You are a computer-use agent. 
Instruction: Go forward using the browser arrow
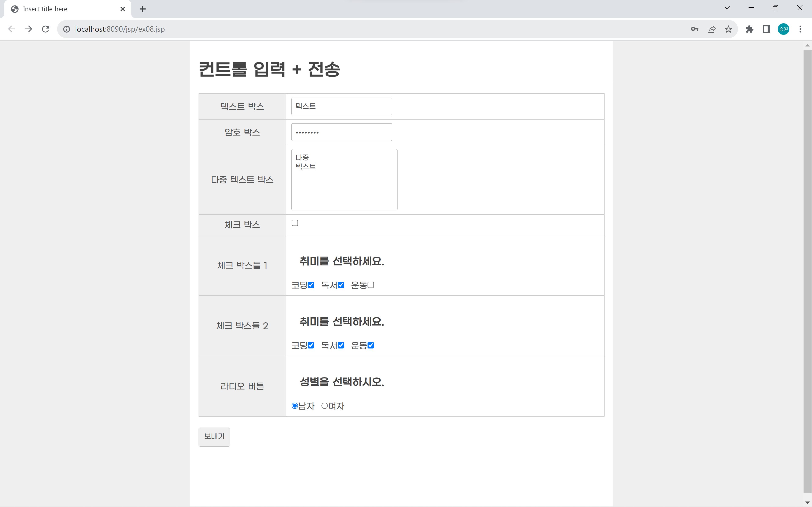tap(29, 29)
